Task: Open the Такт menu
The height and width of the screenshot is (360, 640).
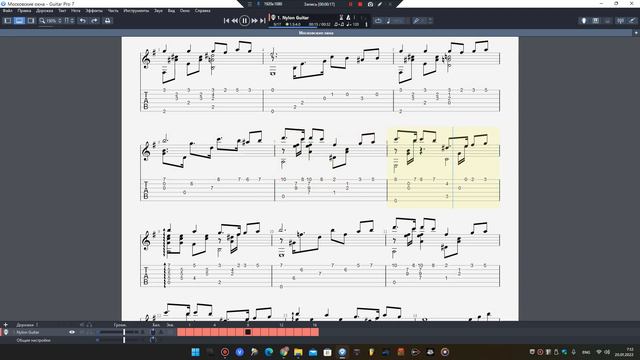Action: tap(62, 11)
